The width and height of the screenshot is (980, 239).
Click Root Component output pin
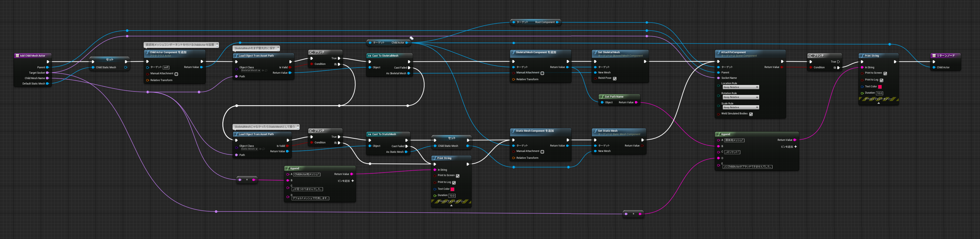click(557, 22)
